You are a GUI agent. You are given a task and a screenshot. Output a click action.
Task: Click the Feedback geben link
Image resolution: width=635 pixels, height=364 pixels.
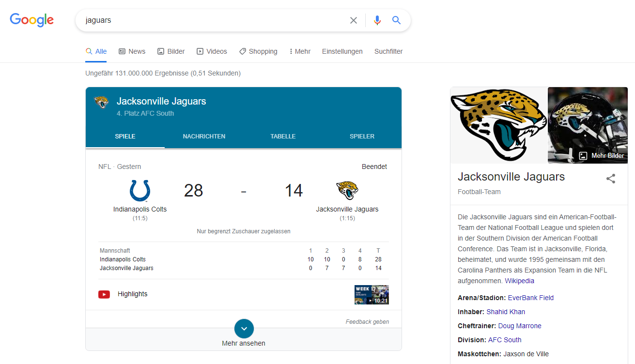(367, 322)
